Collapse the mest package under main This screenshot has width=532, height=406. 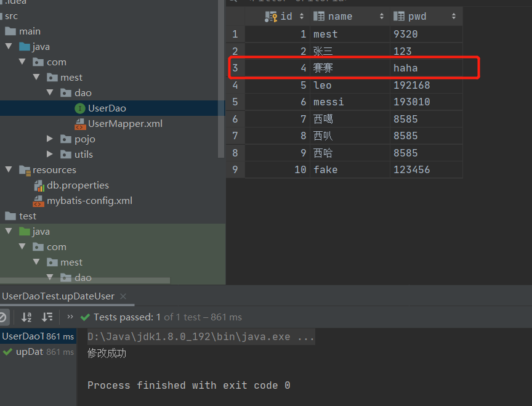point(36,77)
